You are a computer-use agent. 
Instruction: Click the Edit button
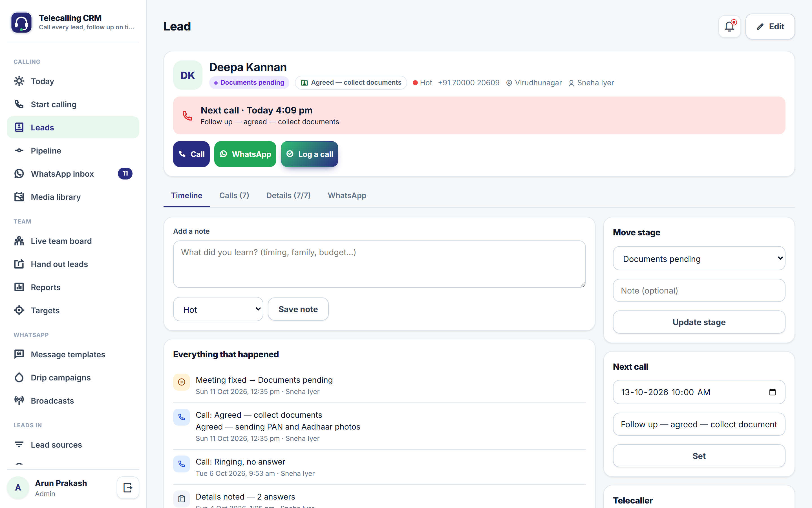point(770,27)
